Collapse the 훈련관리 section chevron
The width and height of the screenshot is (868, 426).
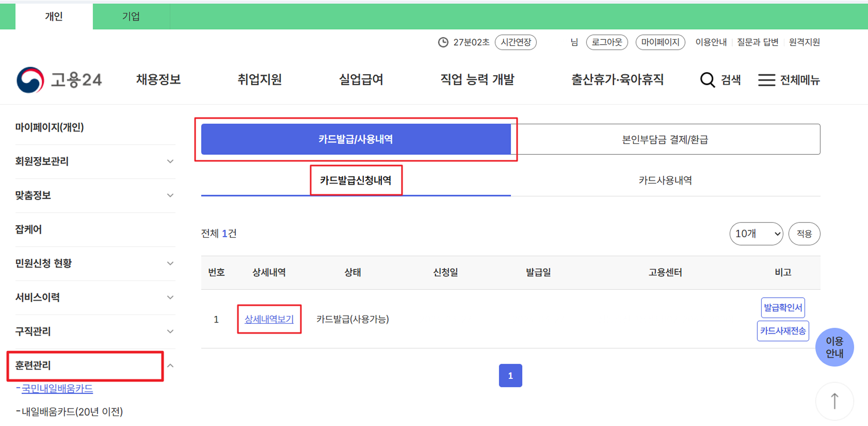point(170,366)
